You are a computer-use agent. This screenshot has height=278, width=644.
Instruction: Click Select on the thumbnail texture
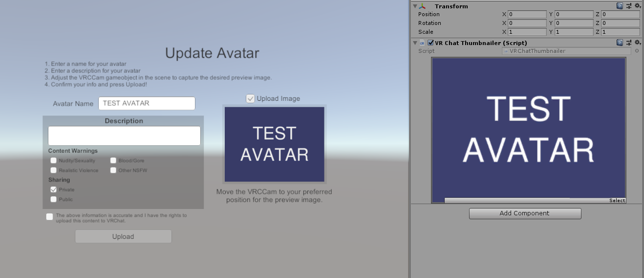click(x=617, y=200)
